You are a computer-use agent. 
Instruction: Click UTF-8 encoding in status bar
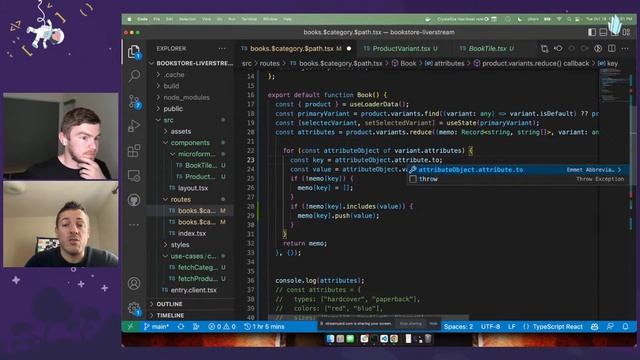(x=491, y=327)
